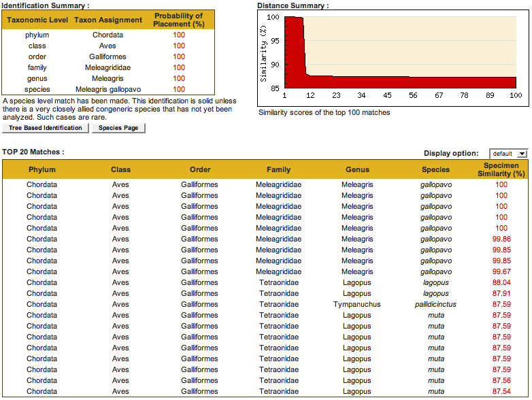532x400 pixels.
Task: Select Meleagrididae in the Identification Summary table
Action: pyautogui.click(x=107, y=67)
